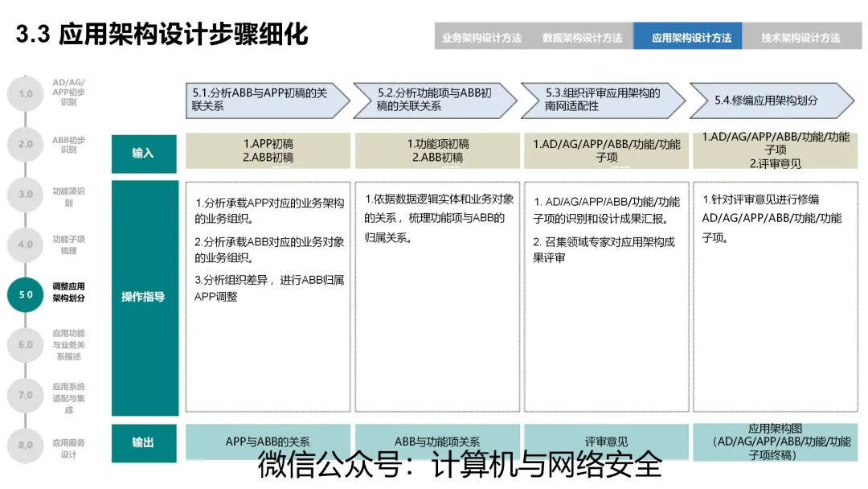868x489 pixels.
Task: Click the 3.0 step circle
Action: pos(26,195)
